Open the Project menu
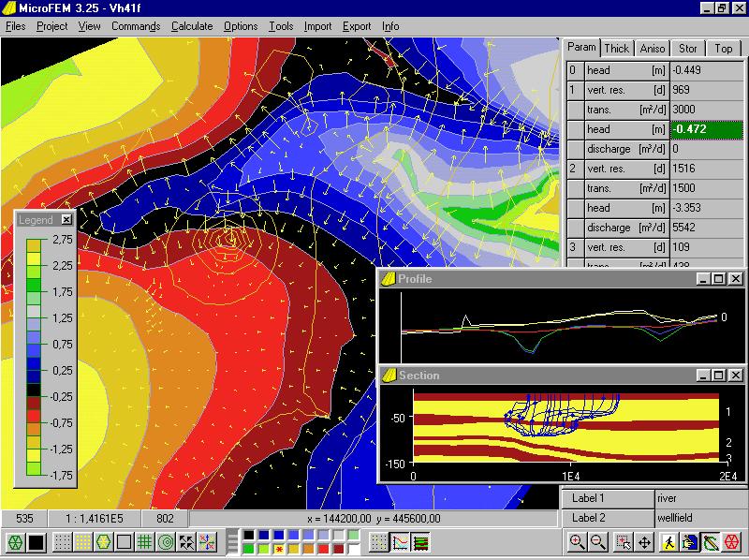Viewport: 749px width, 560px height. click(x=52, y=26)
